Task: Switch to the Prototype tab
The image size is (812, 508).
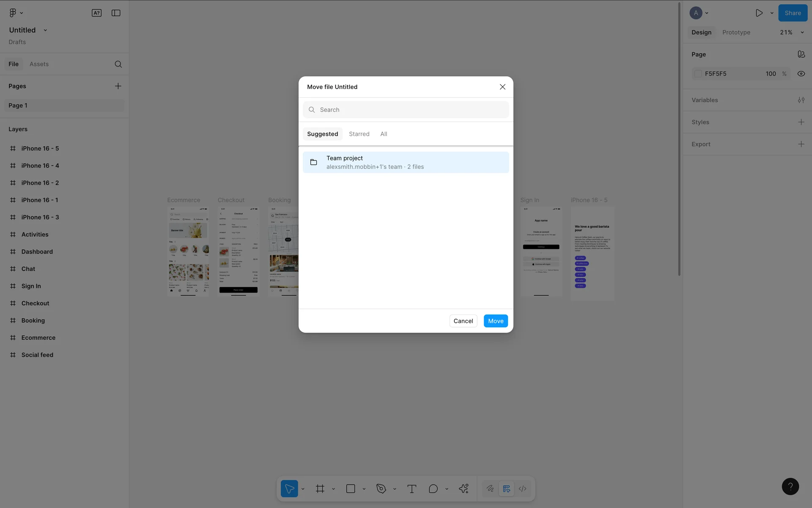Action: coord(736,32)
